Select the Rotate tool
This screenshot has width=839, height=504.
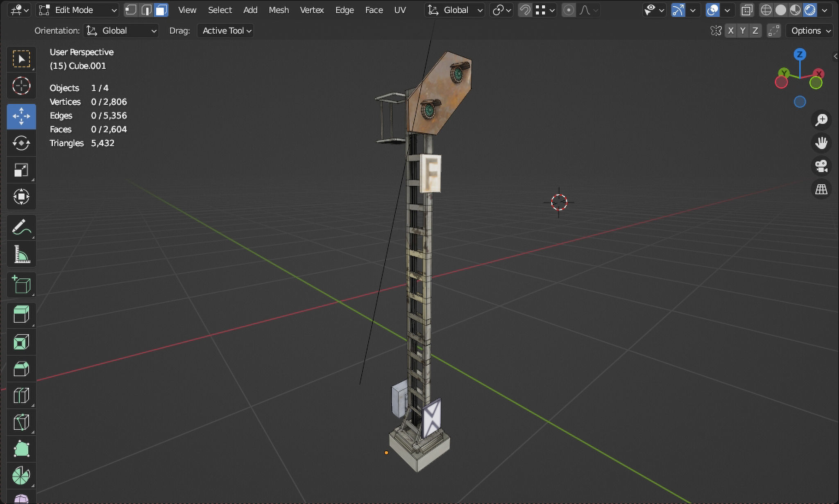pos(21,143)
